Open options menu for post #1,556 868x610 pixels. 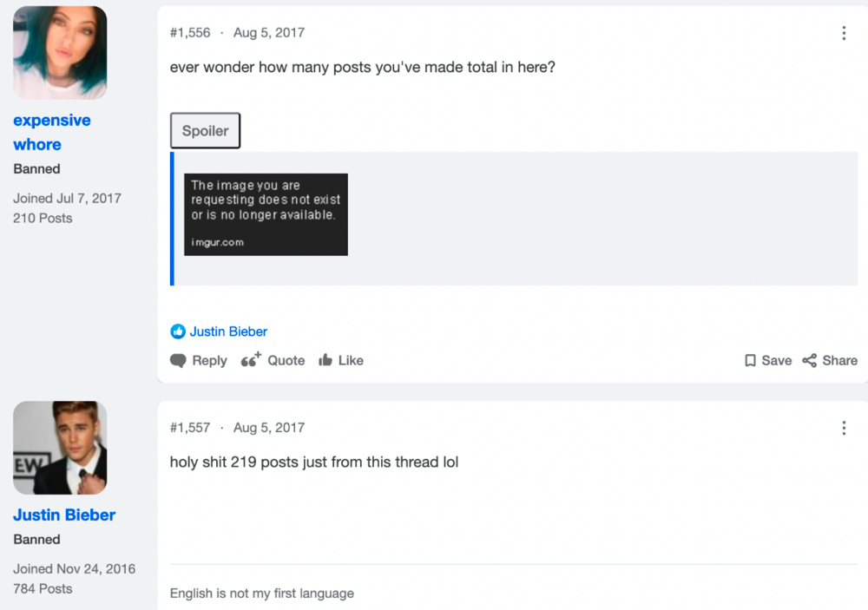point(844,33)
